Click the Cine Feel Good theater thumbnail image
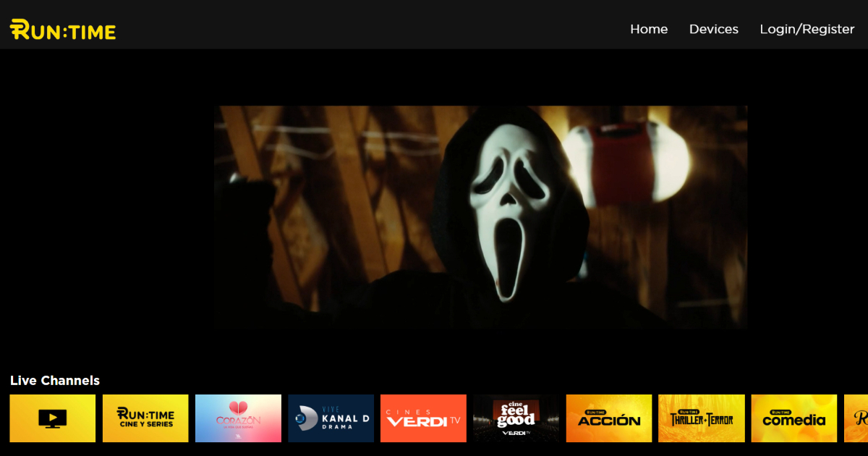 (x=516, y=418)
